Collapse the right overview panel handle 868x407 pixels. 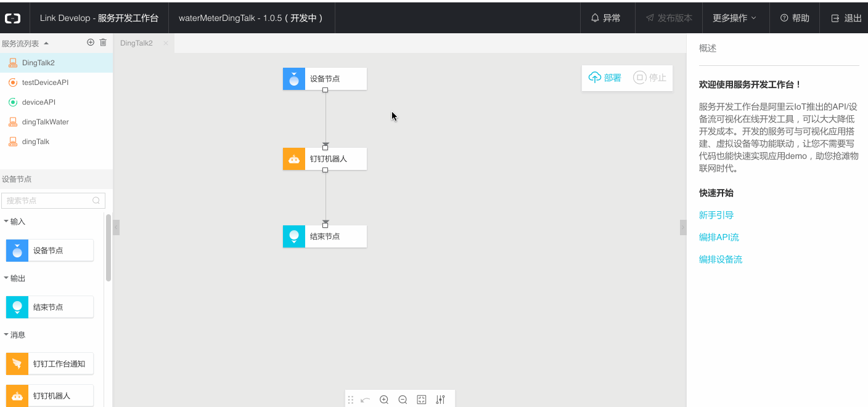pyautogui.click(x=683, y=228)
